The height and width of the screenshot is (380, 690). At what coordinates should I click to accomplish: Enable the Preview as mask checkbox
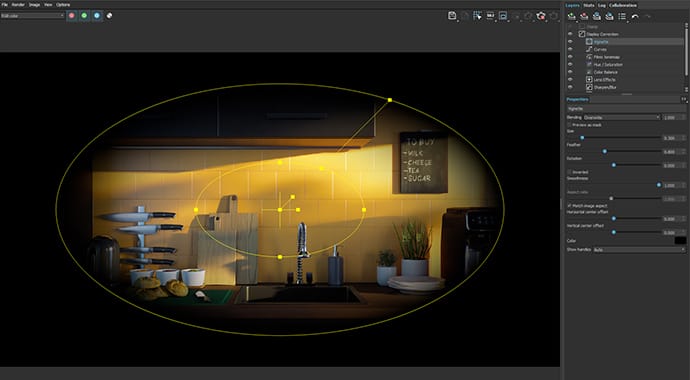569,125
